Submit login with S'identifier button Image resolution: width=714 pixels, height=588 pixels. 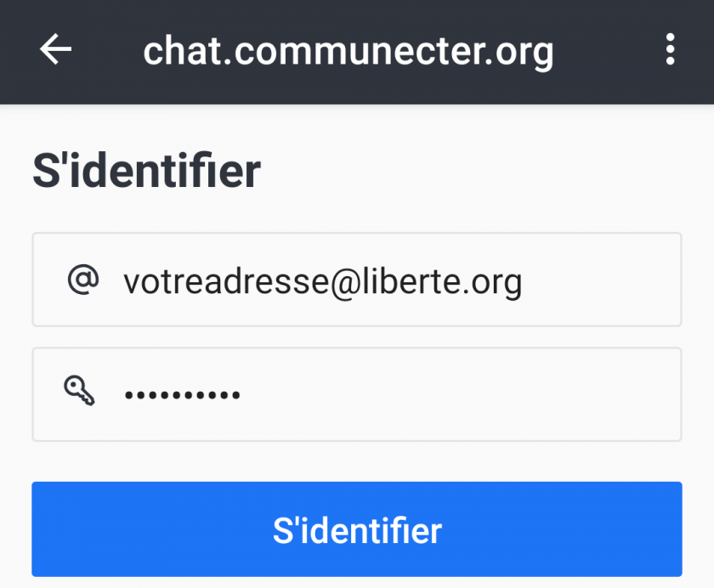point(357,529)
